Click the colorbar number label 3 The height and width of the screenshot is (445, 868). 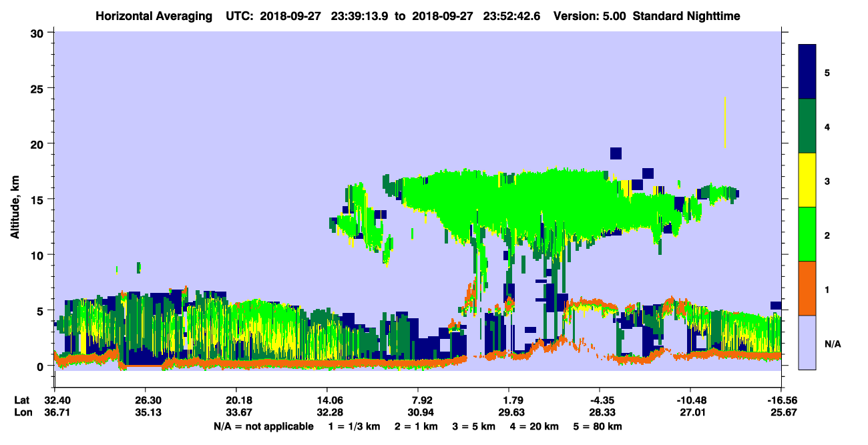pos(827,180)
